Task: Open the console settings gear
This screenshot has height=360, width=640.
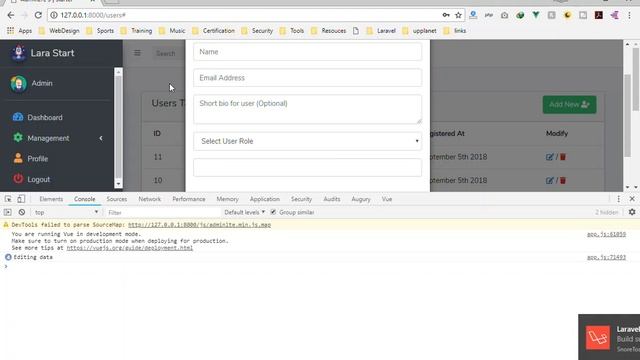Action: (x=632, y=212)
